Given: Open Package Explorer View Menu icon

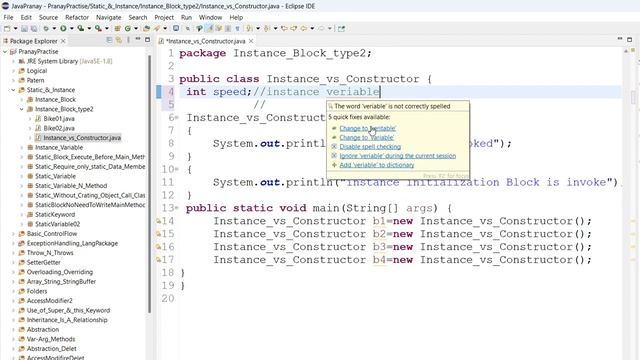Looking at the screenshot, I should coord(128,40).
